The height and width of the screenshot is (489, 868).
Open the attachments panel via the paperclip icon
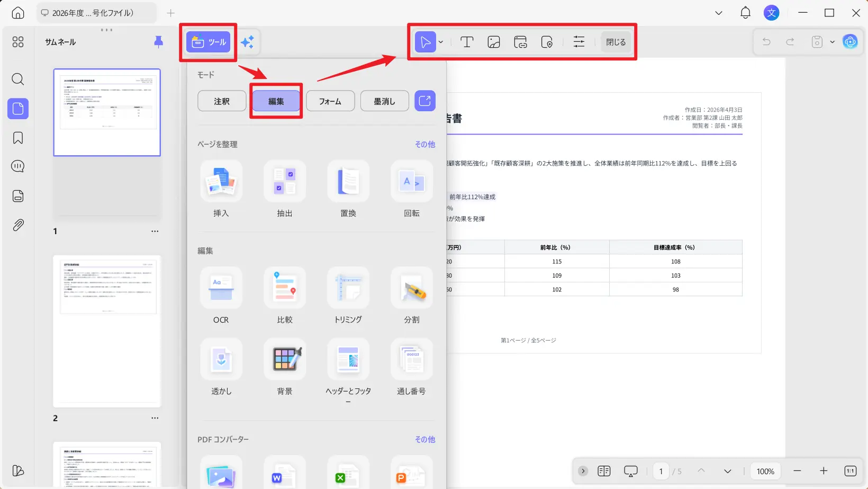[17, 224]
